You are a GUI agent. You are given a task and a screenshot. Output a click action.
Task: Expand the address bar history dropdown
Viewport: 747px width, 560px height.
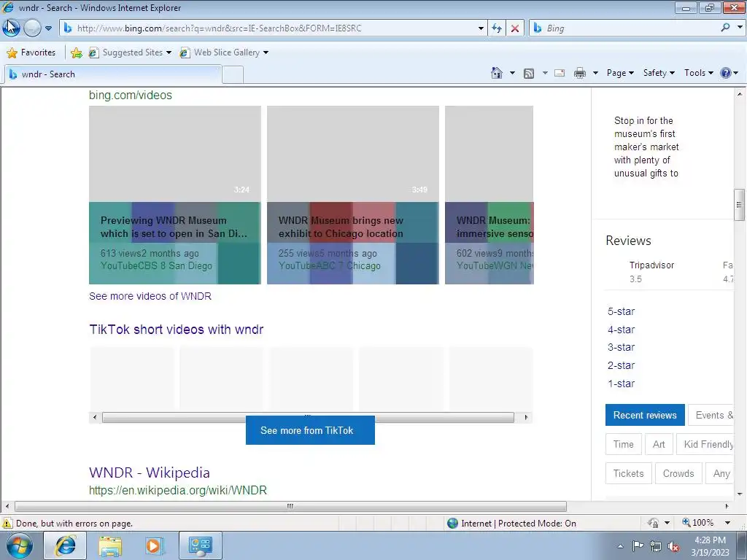(481, 28)
